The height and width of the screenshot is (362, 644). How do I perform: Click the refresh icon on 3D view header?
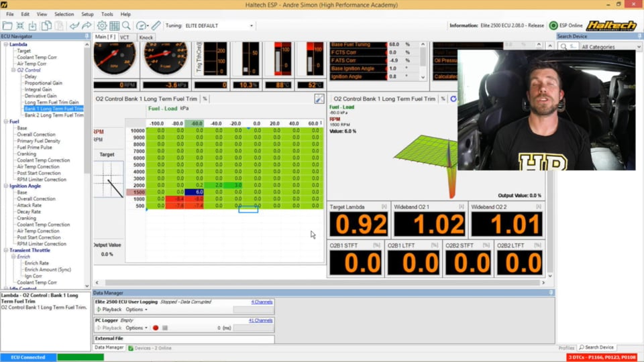[453, 99]
